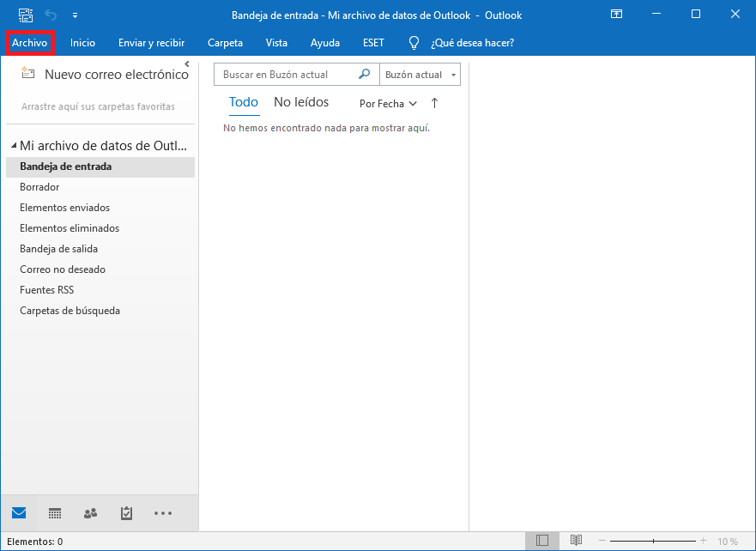Switch to Mail view envelope icon
This screenshot has width=756, height=551.
point(19,513)
